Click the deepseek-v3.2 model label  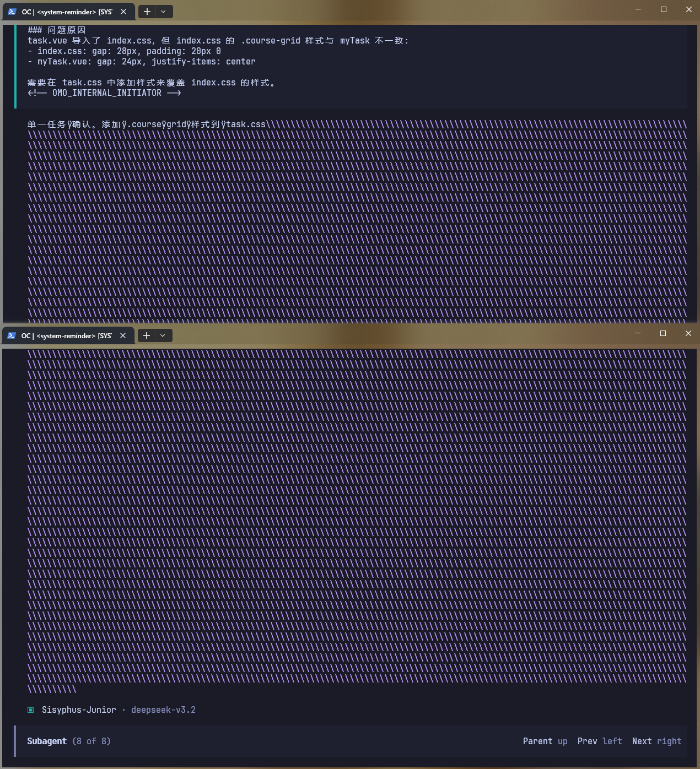pos(163,710)
